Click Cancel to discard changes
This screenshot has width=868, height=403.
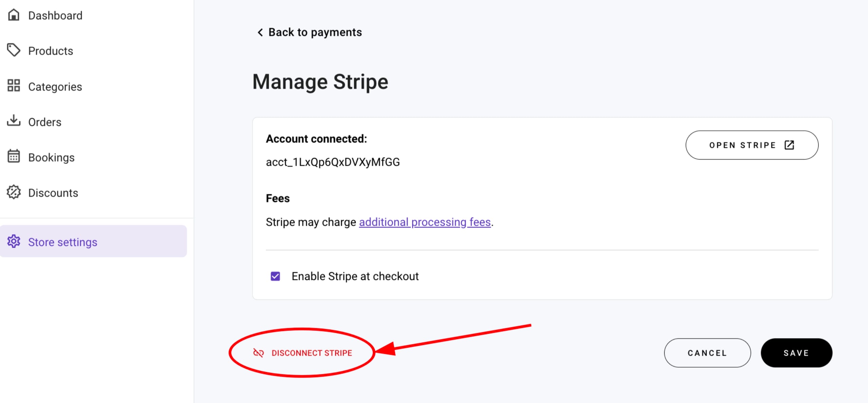click(707, 353)
